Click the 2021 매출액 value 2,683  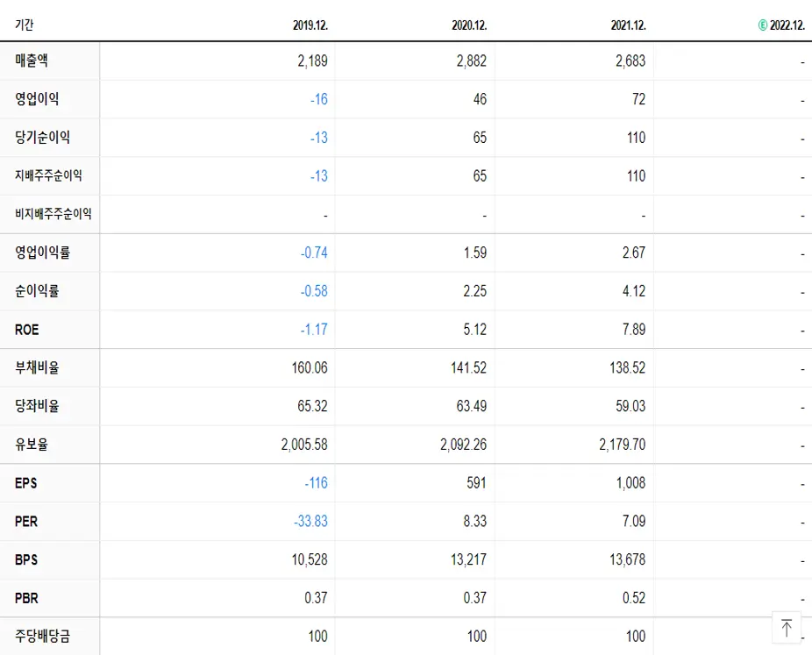click(x=630, y=61)
